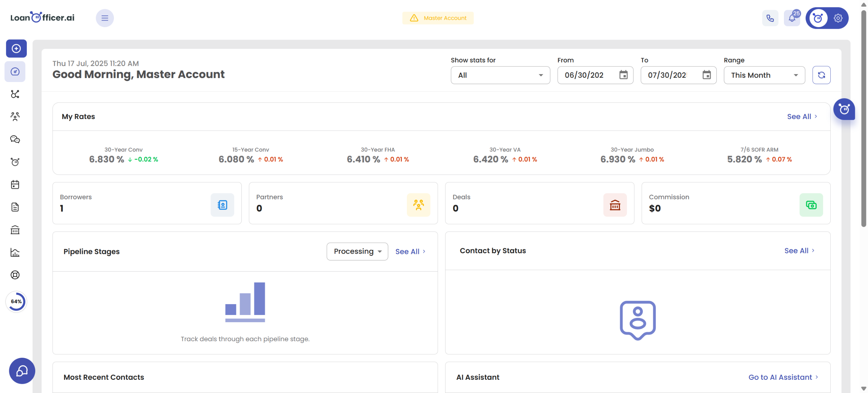This screenshot has height=393, width=868.
Task: Click the plus add button in sidebar
Action: coord(16,48)
